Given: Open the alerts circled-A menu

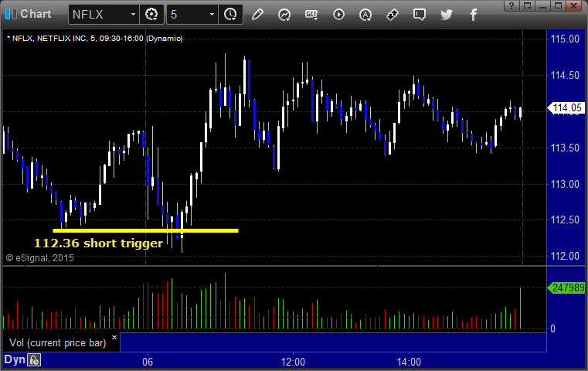Looking at the screenshot, I should (x=365, y=14).
